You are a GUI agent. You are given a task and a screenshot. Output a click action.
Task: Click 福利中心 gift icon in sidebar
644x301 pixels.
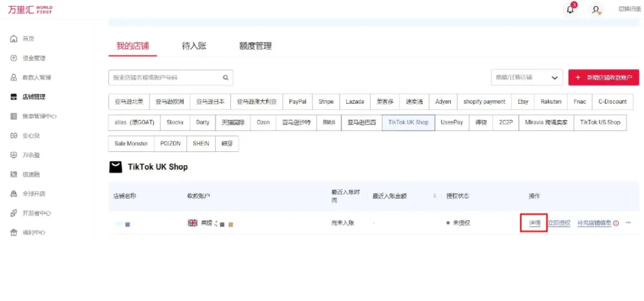click(14, 232)
